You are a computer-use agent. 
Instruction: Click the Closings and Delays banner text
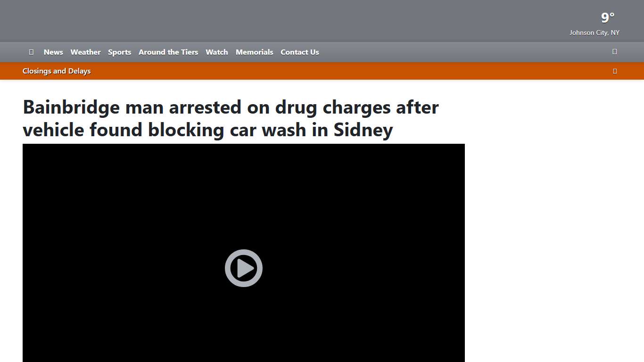(57, 71)
